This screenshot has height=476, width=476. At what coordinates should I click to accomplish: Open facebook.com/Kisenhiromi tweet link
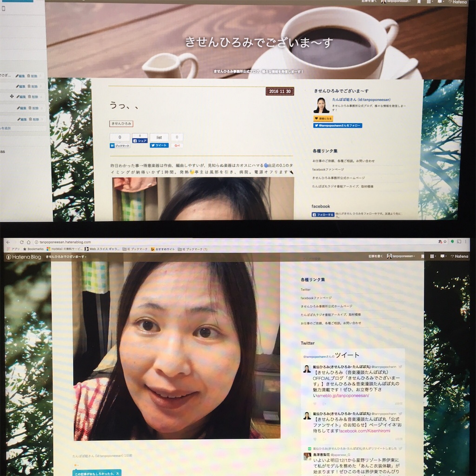pos(364,431)
